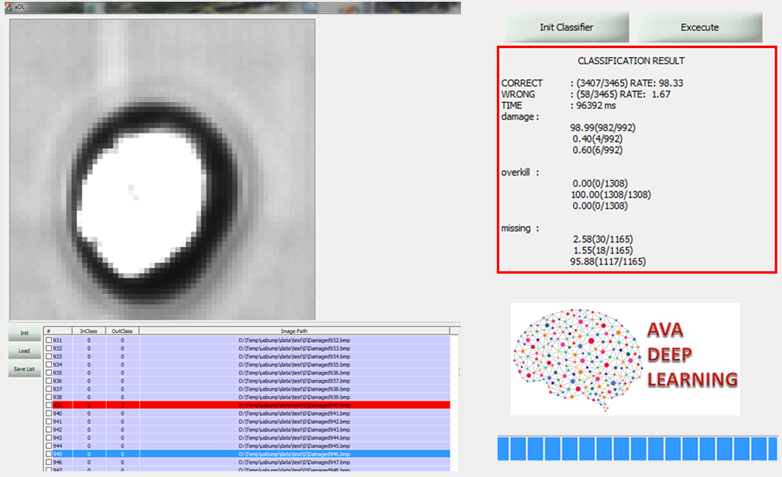Image resolution: width=782 pixels, height=477 pixels.
Task: Click the Save List button
Action: pyautogui.click(x=21, y=369)
